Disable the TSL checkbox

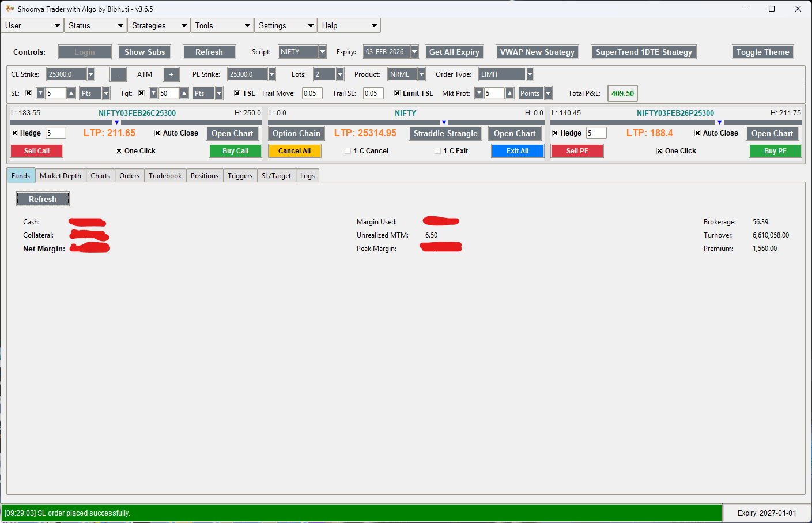238,93
